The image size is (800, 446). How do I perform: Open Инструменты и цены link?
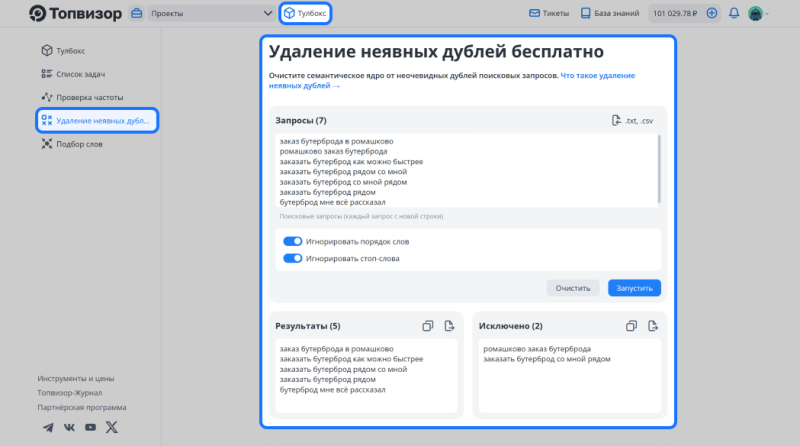point(76,379)
